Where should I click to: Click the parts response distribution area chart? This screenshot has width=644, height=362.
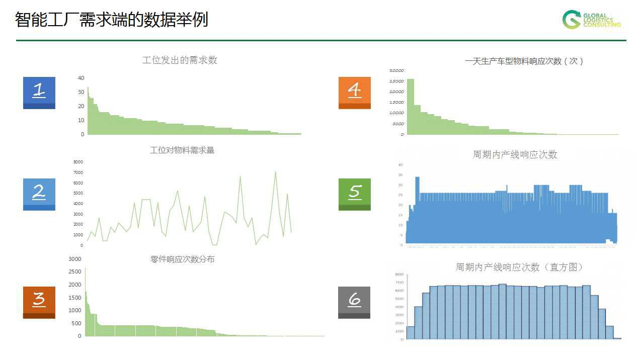point(151,329)
